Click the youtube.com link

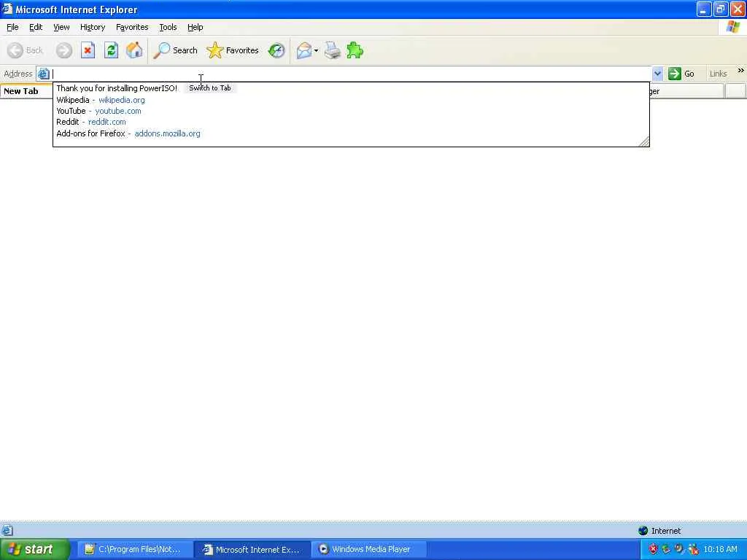click(x=118, y=111)
